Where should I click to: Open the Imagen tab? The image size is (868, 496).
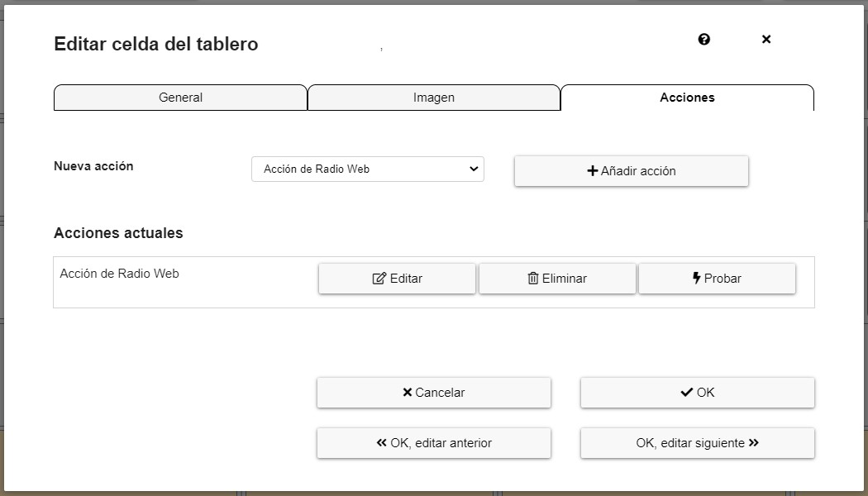pos(434,98)
